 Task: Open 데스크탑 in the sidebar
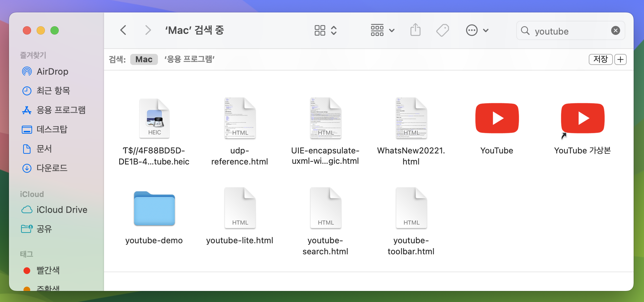click(45, 130)
